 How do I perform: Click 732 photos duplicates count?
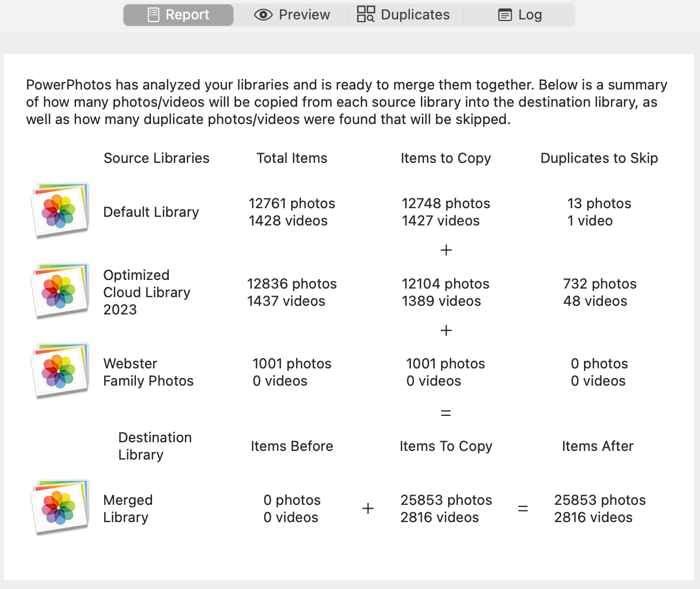pyautogui.click(x=600, y=284)
